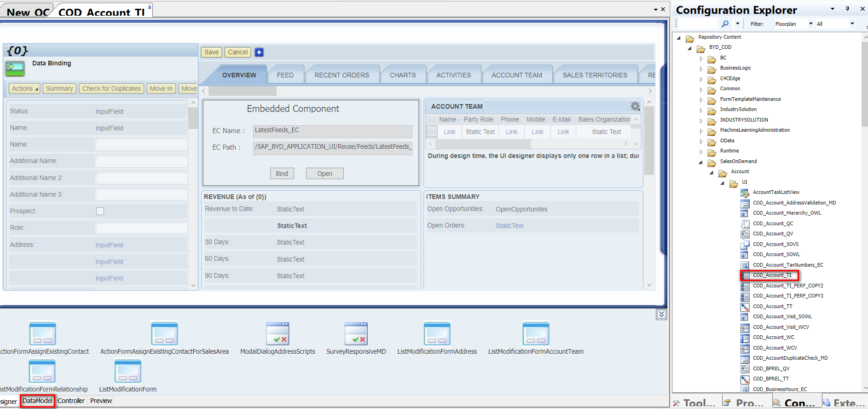Click the Cancel button

[x=238, y=52]
